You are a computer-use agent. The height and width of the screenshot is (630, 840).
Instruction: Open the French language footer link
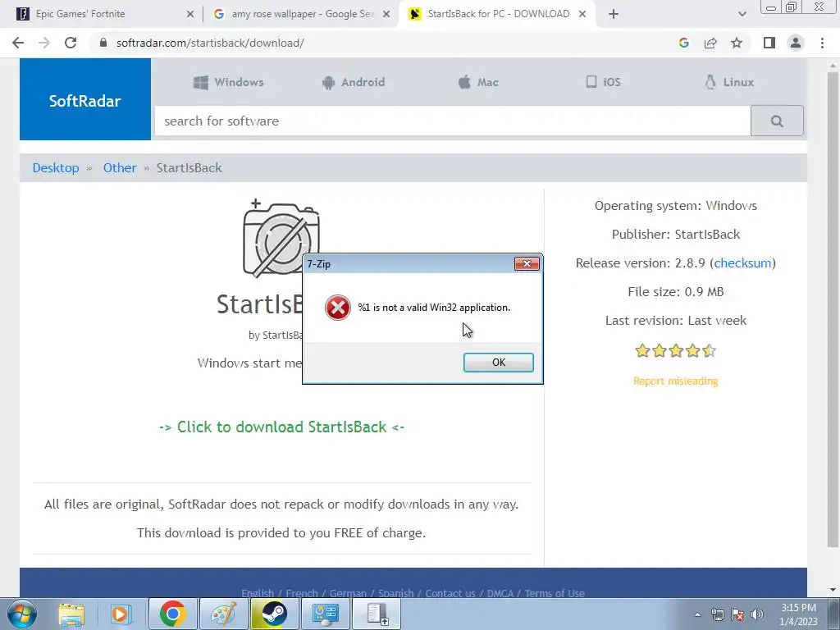pos(302,593)
